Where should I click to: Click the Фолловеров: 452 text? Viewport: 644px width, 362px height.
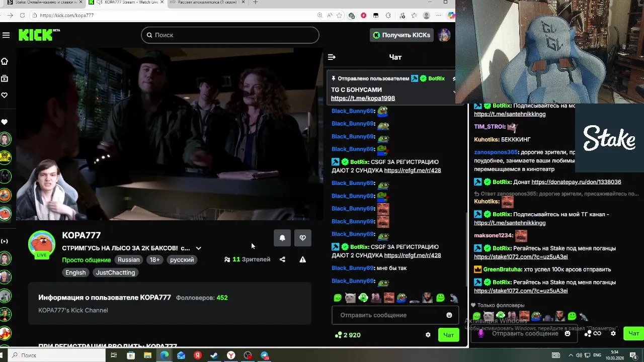pyautogui.click(x=202, y=298)
